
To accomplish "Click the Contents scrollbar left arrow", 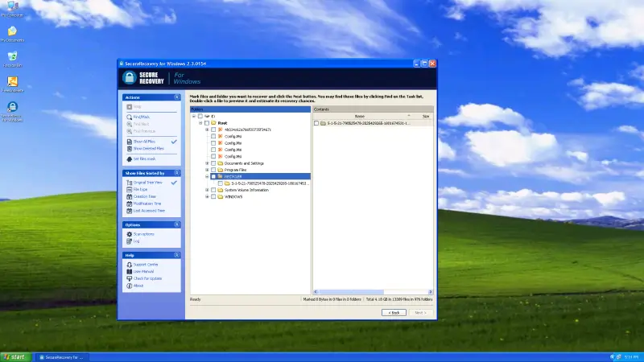I will 316,292.
